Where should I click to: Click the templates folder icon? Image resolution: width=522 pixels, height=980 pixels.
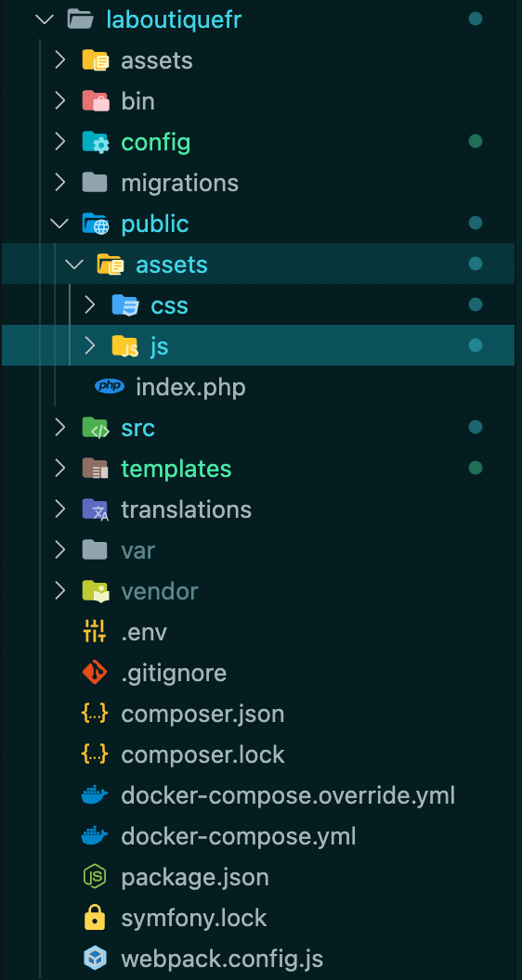pos(95,468)
